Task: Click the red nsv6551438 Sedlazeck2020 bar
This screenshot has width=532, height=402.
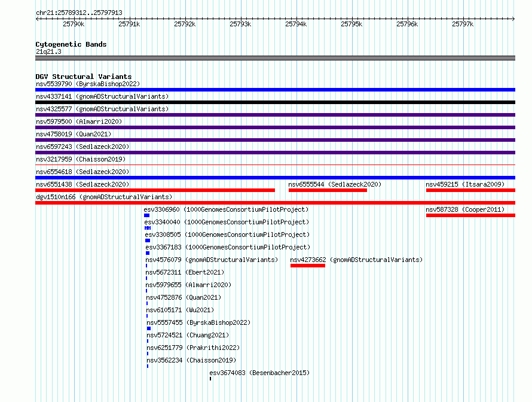Action: pos(155,190)
